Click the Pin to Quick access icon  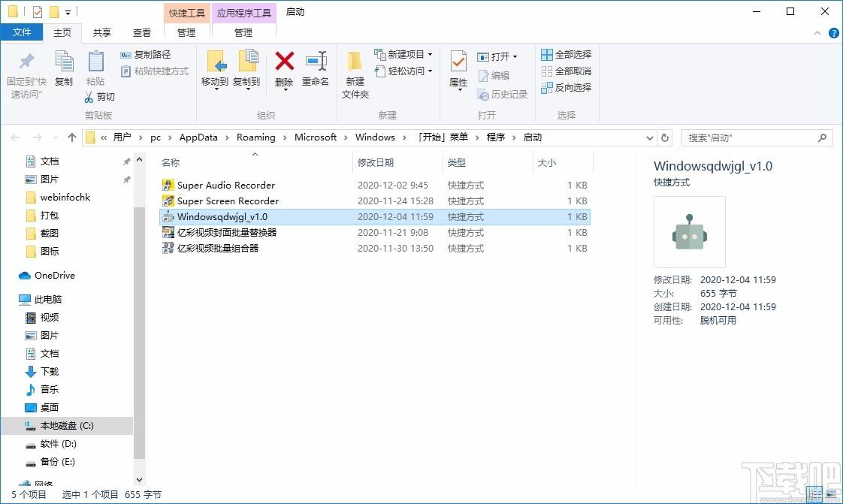(26, 62)
